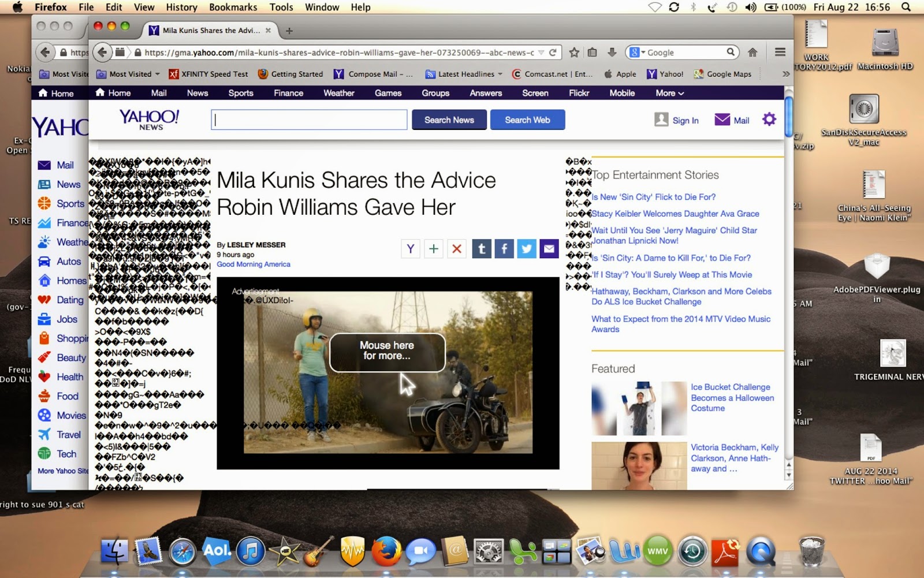Open the bookmarks list icon
The width and height of the screenshot is (924, 578).
click(x=593, y=53)
